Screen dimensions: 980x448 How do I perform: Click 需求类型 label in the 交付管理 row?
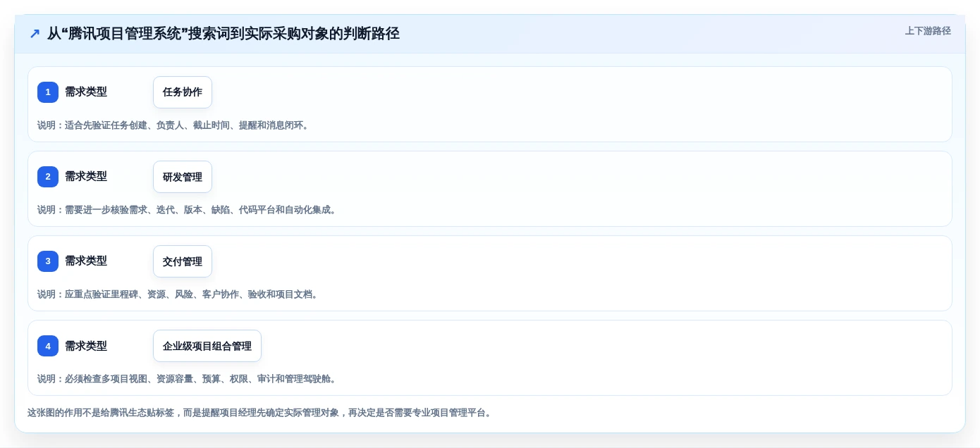coord(86,261)
